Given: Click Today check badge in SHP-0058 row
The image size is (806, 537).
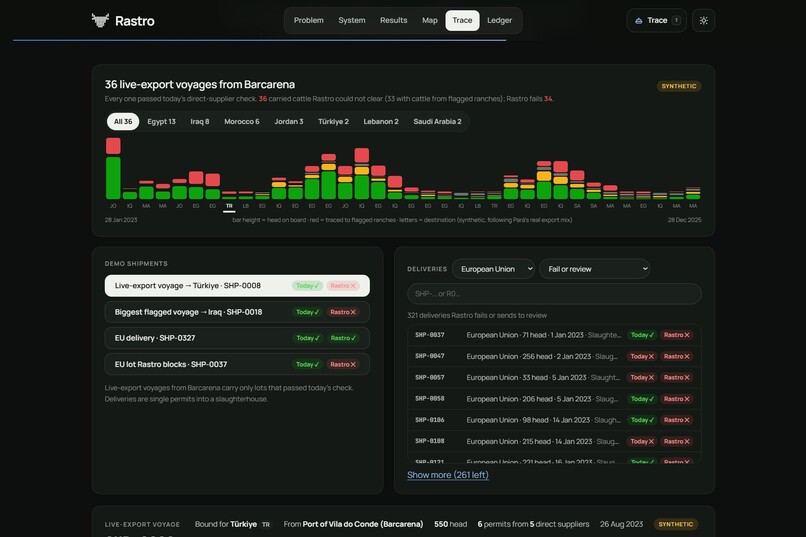Looking at the screenshot, I should [642, 399].
